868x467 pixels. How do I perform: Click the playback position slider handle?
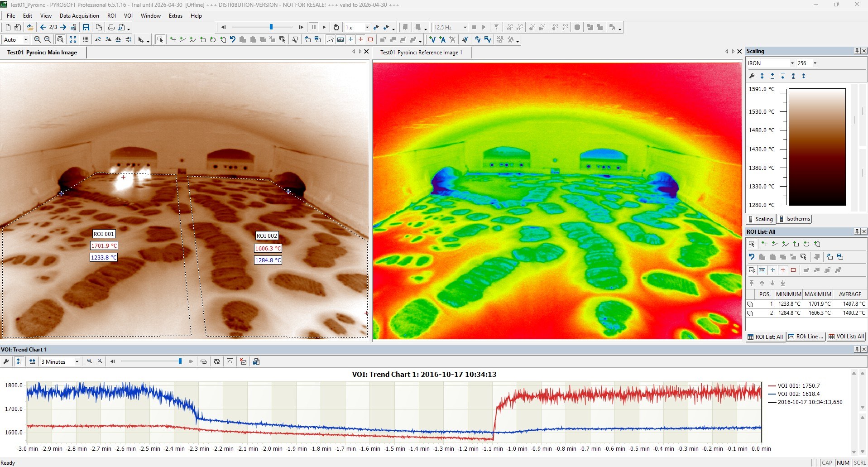(271, 27)
